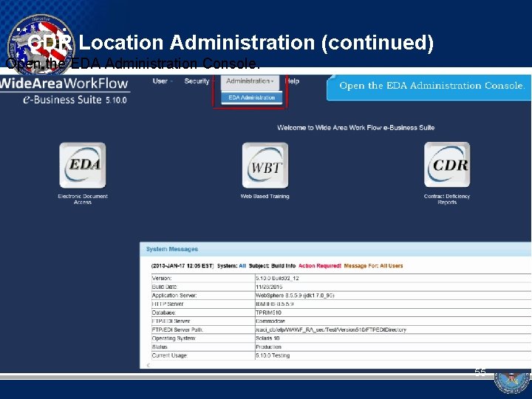Click the System Messages panel header
This screenshot has width=532, height=399.
(335, 249)
